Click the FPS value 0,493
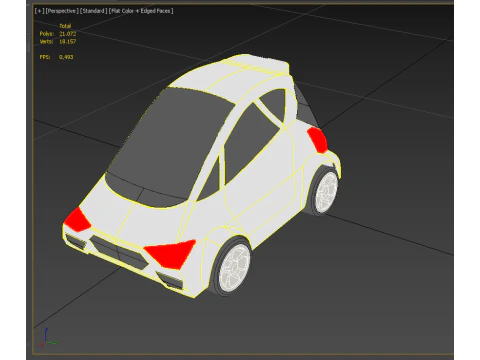Viewport: 480px width, 360px height. (66, 57)
